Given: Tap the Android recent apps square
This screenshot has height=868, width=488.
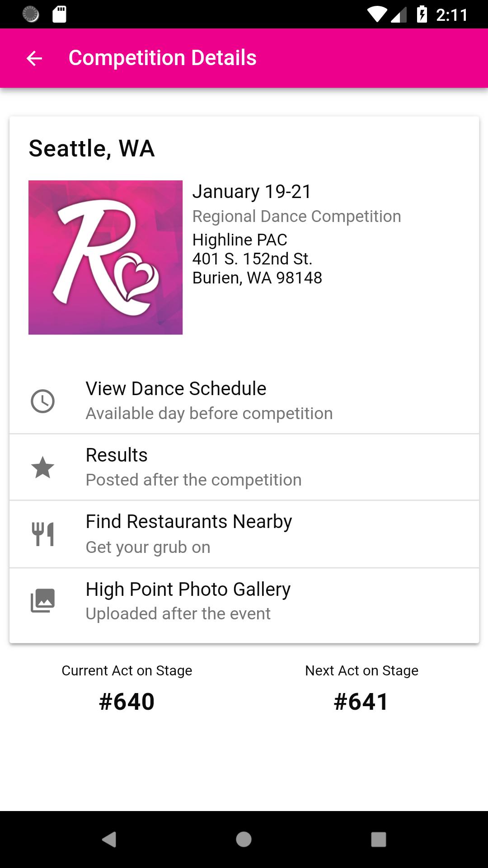Looking at the screenshot, I should [x=379, y=840].
